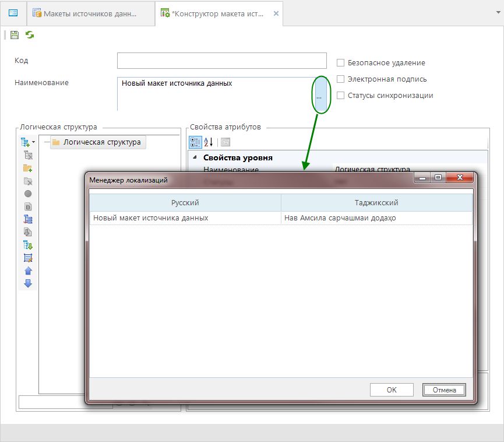Click the Save floppy disk icon
504x442 pixels.
point(15,35)
